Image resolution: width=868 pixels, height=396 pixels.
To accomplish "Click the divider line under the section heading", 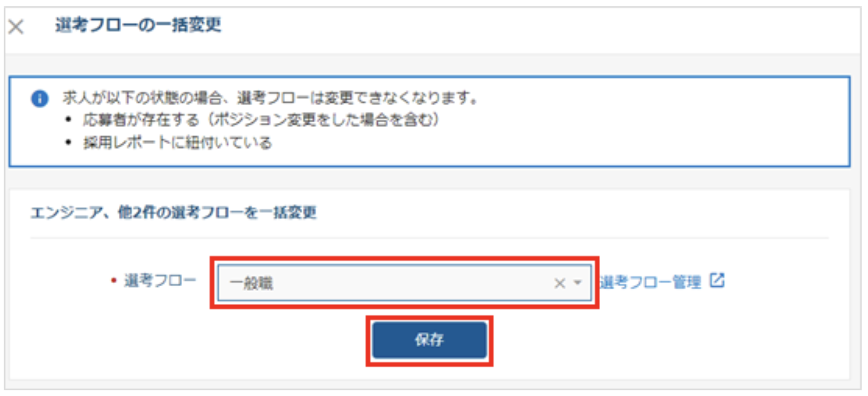I will point(430,238).
